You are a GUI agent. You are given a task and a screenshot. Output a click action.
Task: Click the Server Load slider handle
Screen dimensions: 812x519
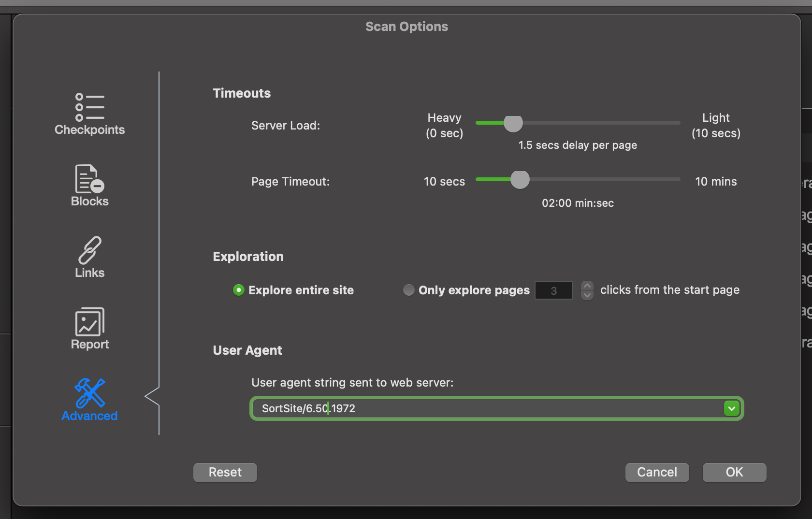click(513, 124)
